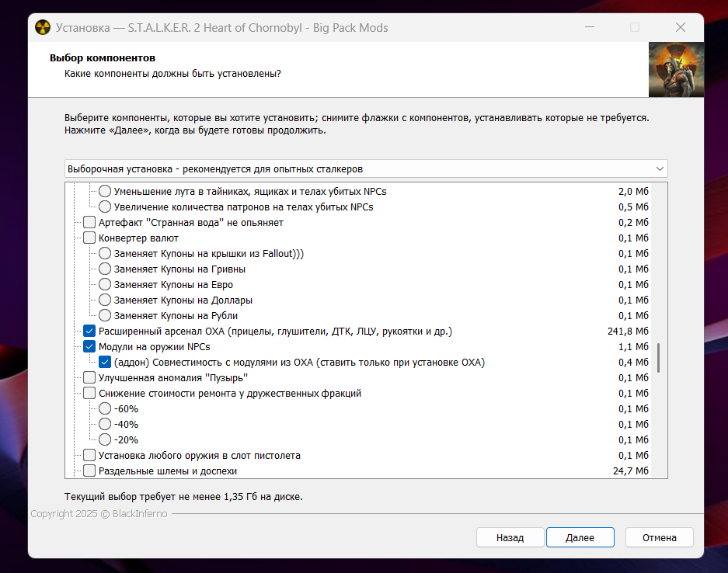Click the "Выбор компонентов" heading
Image resolution: width=728 pixels, height=573 pixels.
coord(103,58)
